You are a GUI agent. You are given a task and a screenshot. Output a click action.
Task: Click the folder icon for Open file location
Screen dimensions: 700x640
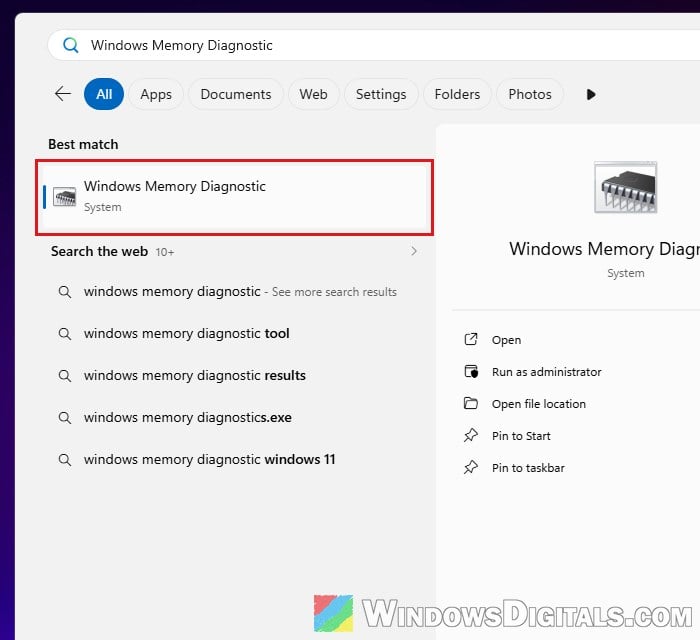(471, 403)
